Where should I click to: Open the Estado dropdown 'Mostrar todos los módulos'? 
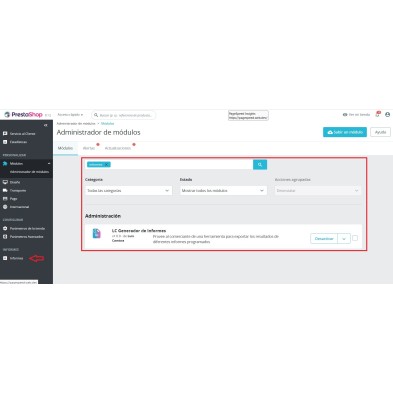(x=223, y=191)
